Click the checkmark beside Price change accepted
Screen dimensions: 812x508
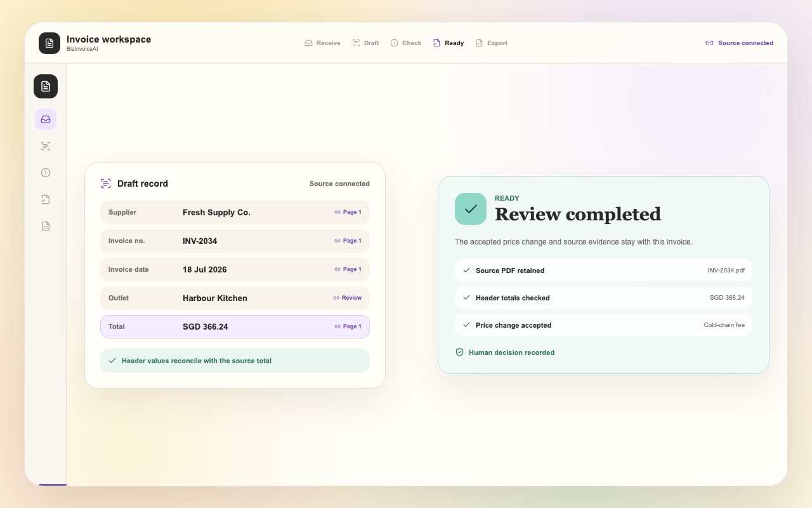pos(467,325)
